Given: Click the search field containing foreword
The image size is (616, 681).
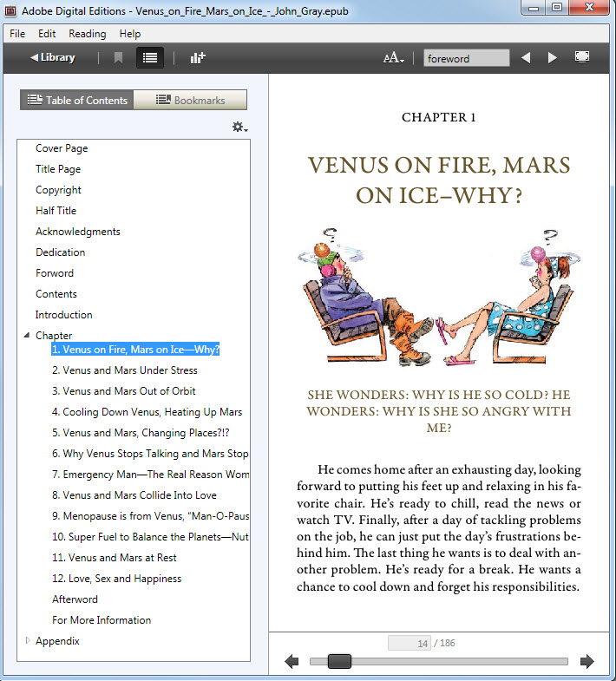Looking at the screenshot, I should pos(466,59).
